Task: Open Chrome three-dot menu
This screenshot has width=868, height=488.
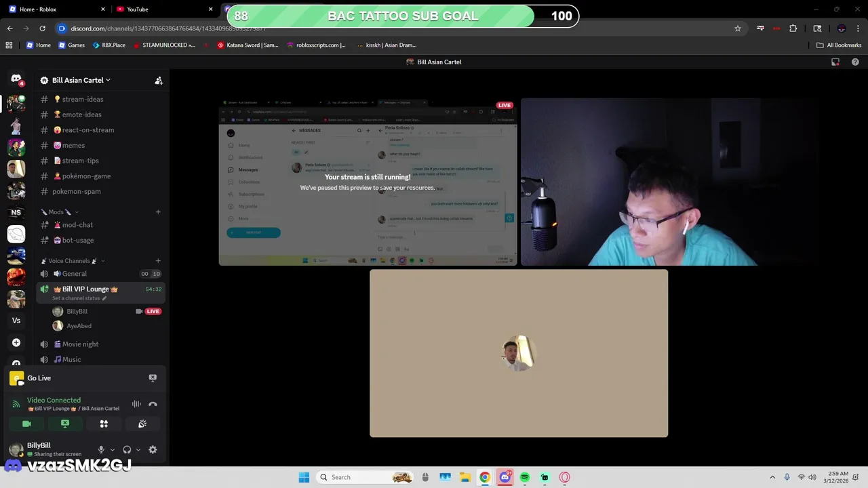Action: [x=858, y=28]
